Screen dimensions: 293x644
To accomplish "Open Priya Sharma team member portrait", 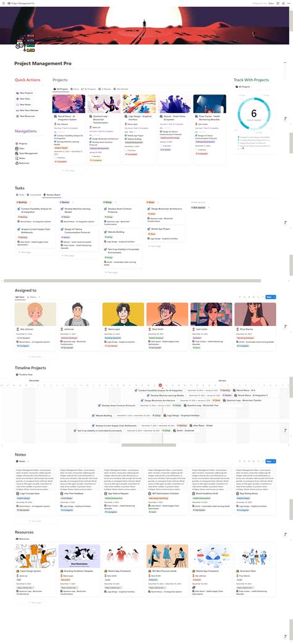I will click(255, 314).
